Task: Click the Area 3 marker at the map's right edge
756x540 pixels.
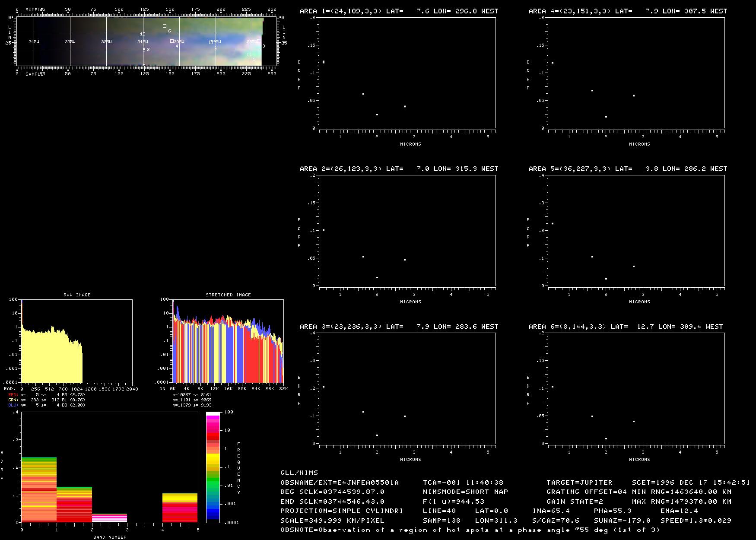Action: point(258,41)
